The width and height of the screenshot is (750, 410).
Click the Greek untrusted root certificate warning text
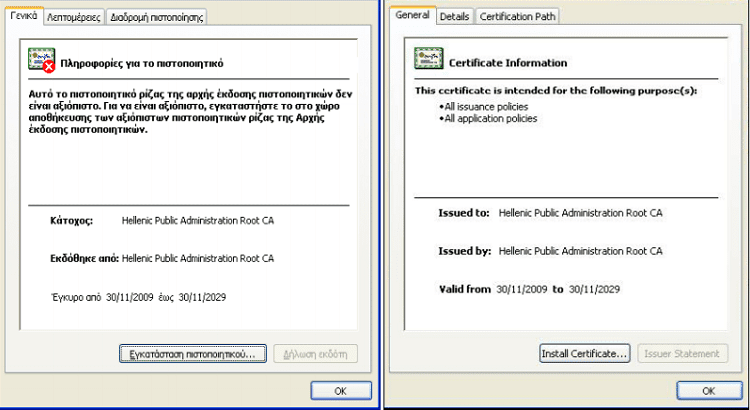(191, 111)
